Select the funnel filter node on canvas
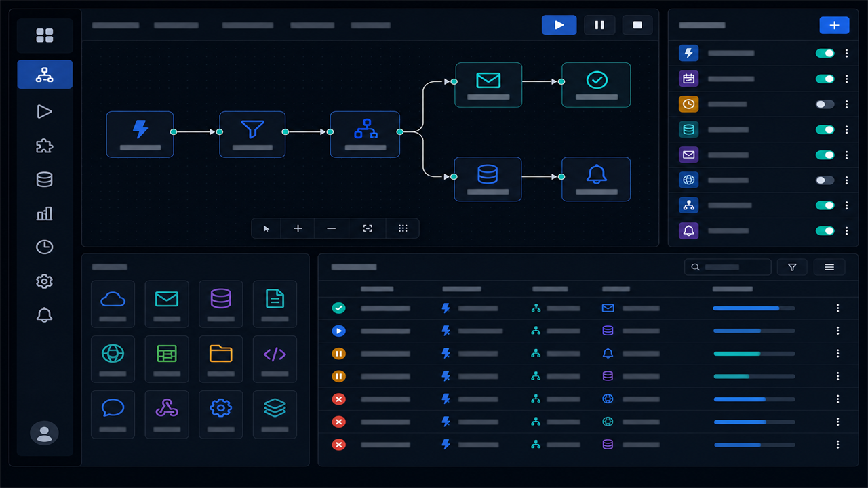868x488 pixels. pos(252,134)
